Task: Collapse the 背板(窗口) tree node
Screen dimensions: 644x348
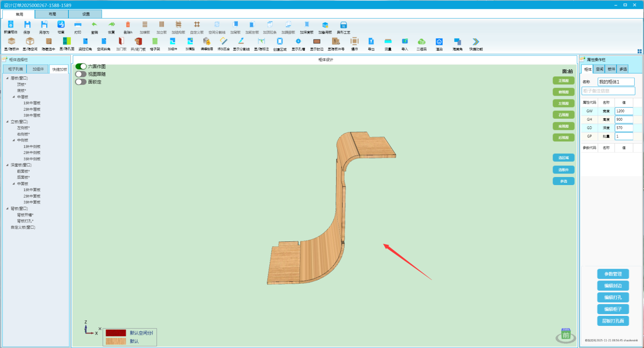Action: 7,208
